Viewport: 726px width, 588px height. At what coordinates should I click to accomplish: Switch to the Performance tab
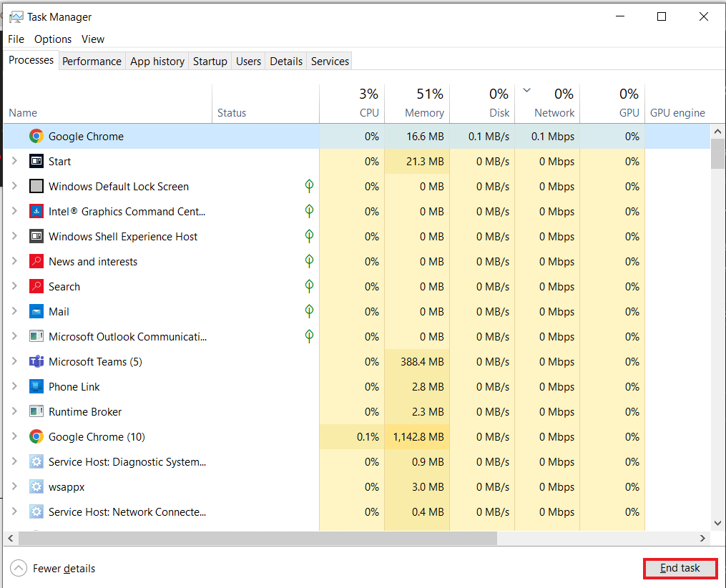pyautogui.click(x=92, y=62)
